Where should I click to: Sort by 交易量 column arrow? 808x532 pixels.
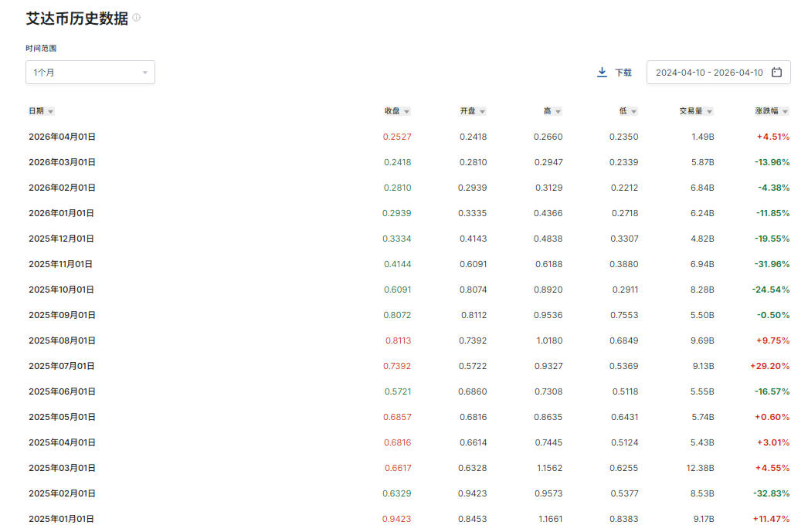point(710,111)
